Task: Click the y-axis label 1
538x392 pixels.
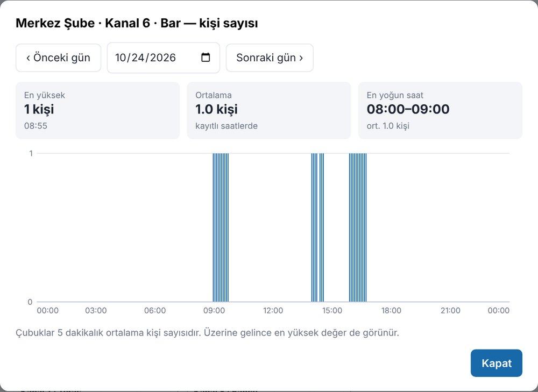Action: click(31, 153)
